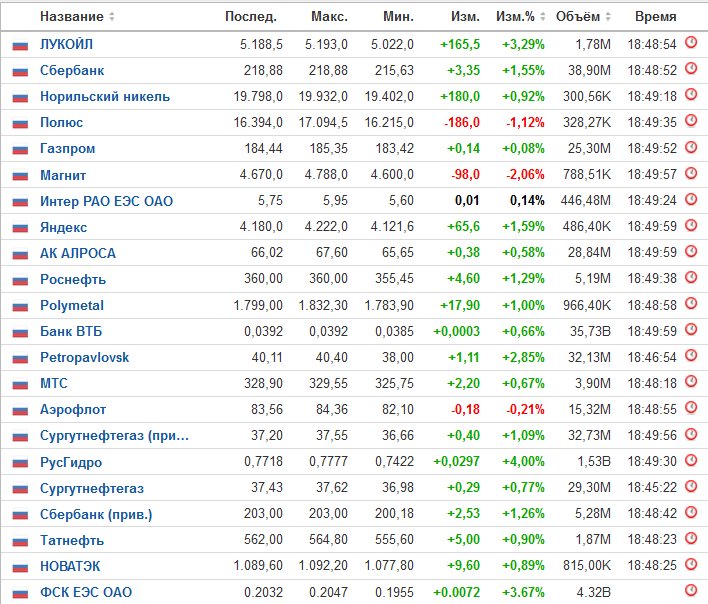Open the ФСК ЕЭС ОАО link
The height and width of the screenshot is (604, 708).
[86, 592]
